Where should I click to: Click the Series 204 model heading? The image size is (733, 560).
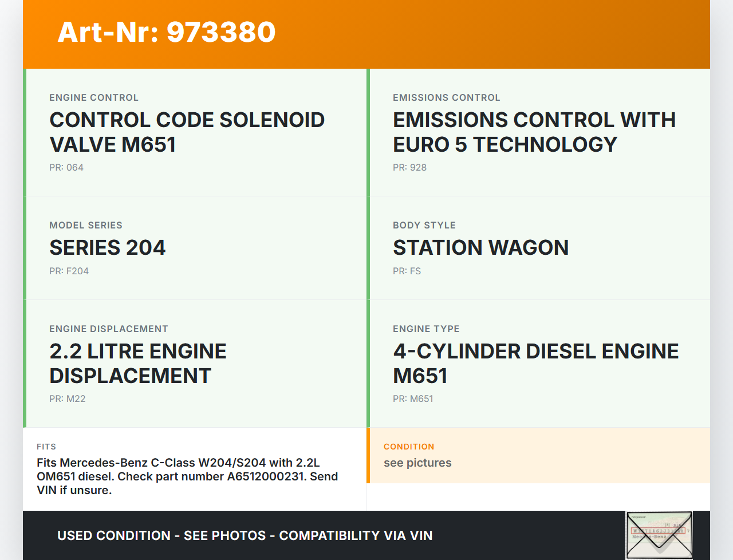click(108, 248)
